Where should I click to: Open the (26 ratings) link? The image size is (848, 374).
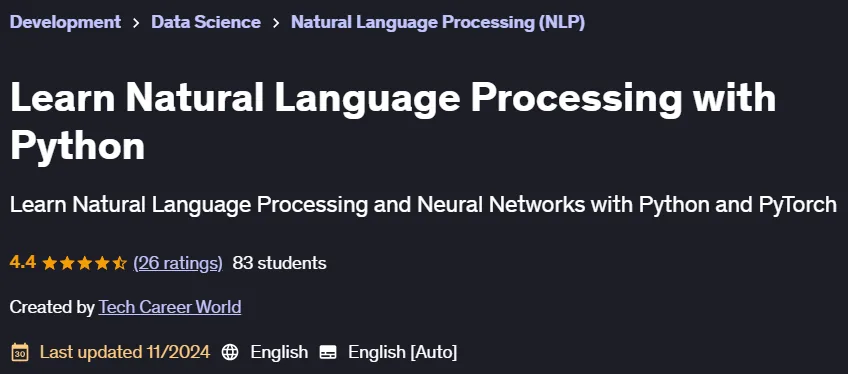178,263
